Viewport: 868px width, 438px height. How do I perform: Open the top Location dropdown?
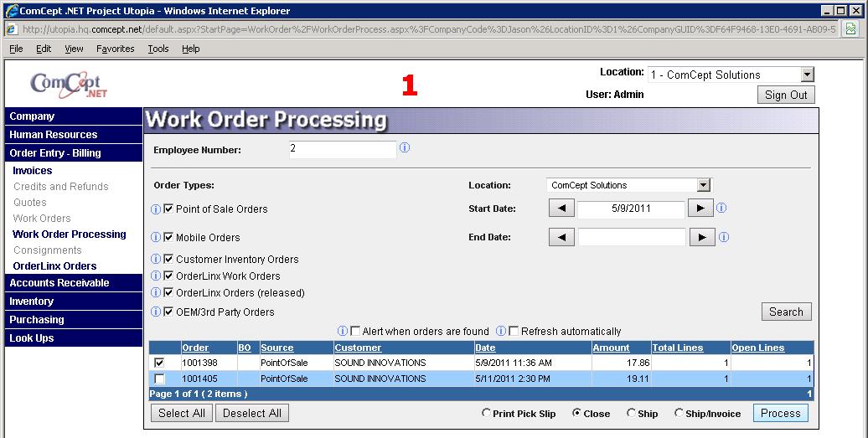coord(807,75)
